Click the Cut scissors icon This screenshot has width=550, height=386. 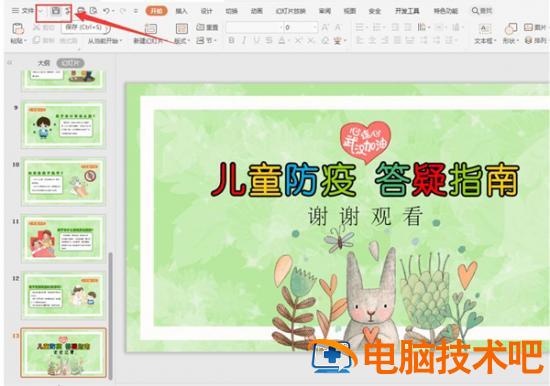point(36,27)
